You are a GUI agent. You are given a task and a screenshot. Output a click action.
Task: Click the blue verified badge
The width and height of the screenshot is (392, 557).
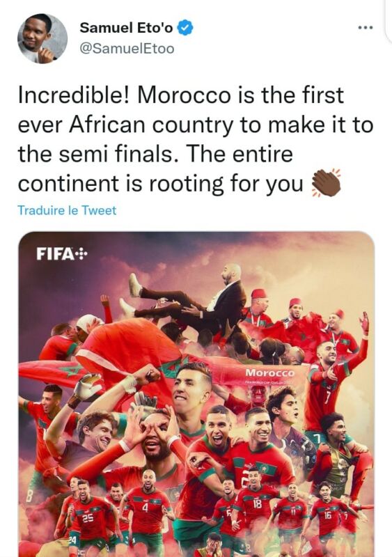[x=185, y=28]
